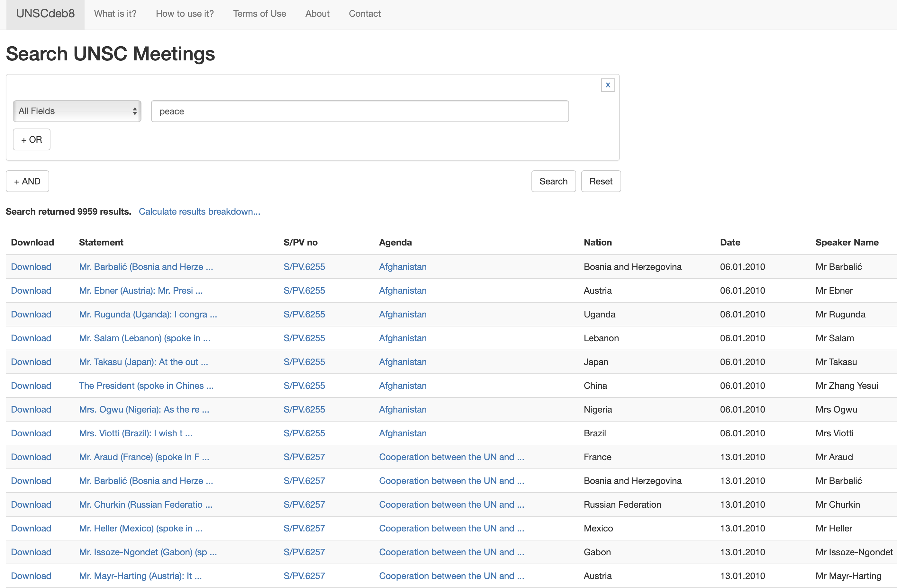Open Calculate results breakdown link
This screenshot has width=897, height=588.
click(x=199, y=211)
